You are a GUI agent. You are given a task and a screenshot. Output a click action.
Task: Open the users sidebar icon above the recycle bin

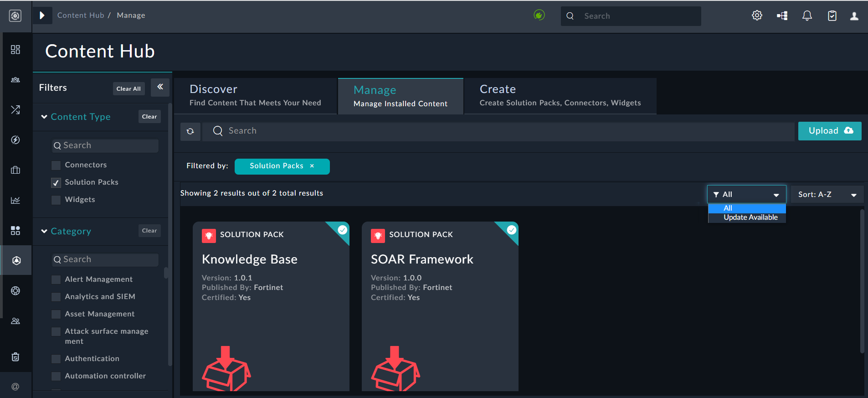(x=15, y=321)
